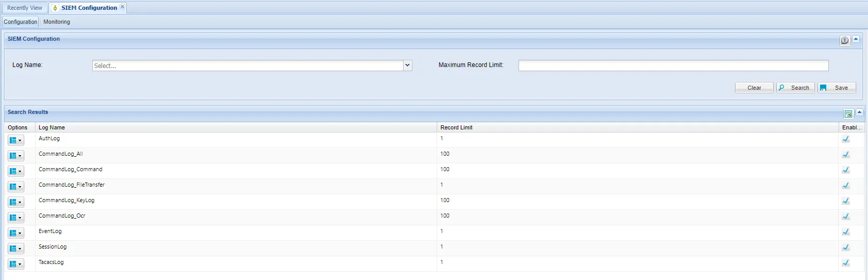Toggle enabled checkmark for CommandLog_Command
This screenshot has height=280, width=868.
pos(846,170)
